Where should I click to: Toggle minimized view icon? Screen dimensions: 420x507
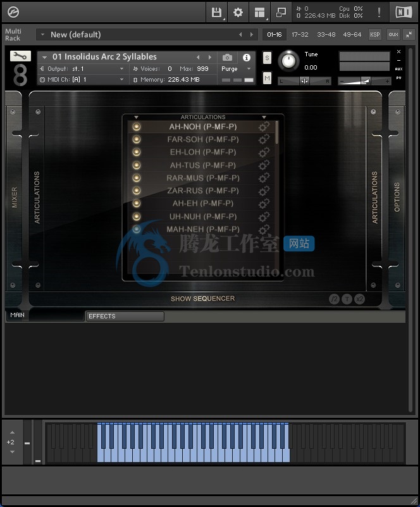click(281, 12)
